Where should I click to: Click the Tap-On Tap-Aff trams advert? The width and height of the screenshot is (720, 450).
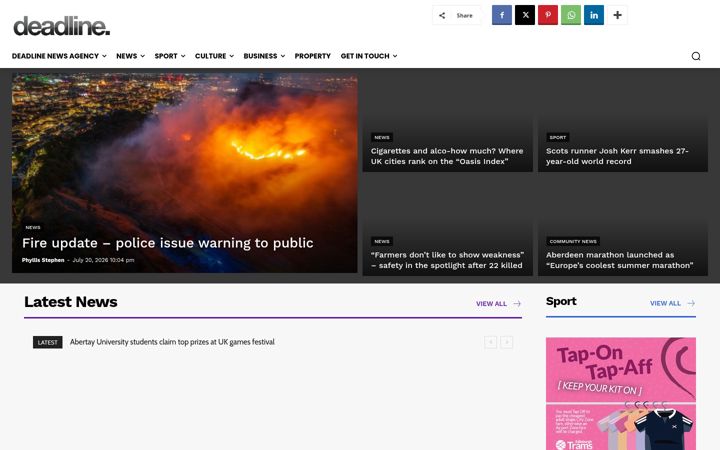621,394
